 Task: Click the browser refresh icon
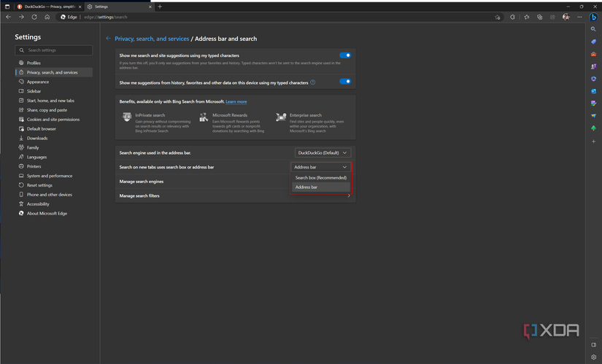34,17
